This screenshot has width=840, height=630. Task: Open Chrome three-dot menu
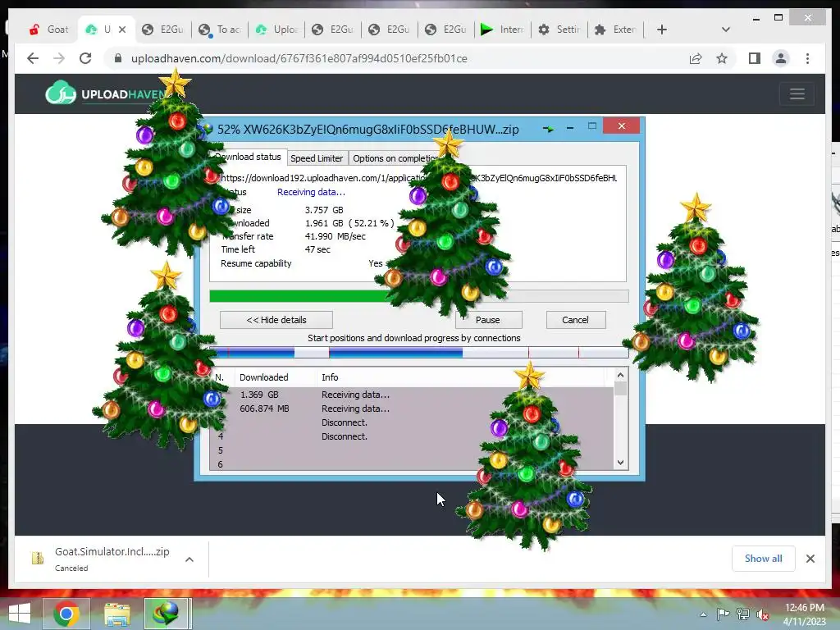coord(807,58)
